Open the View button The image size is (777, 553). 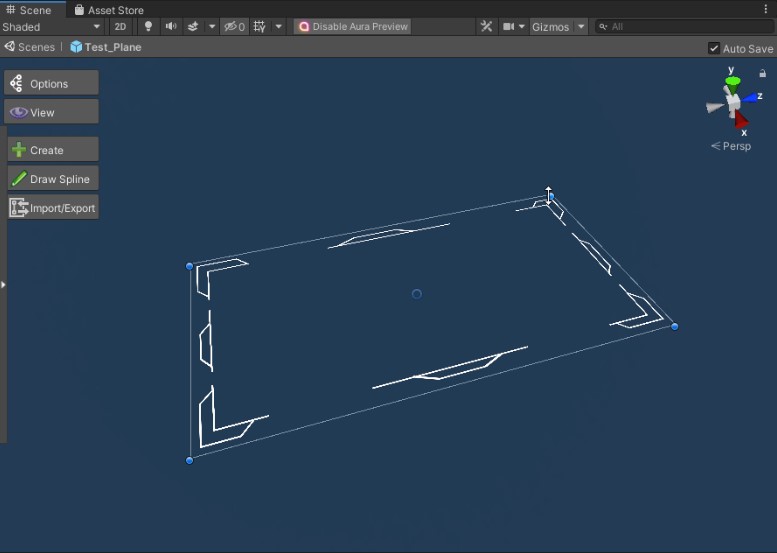coord(52,112)
